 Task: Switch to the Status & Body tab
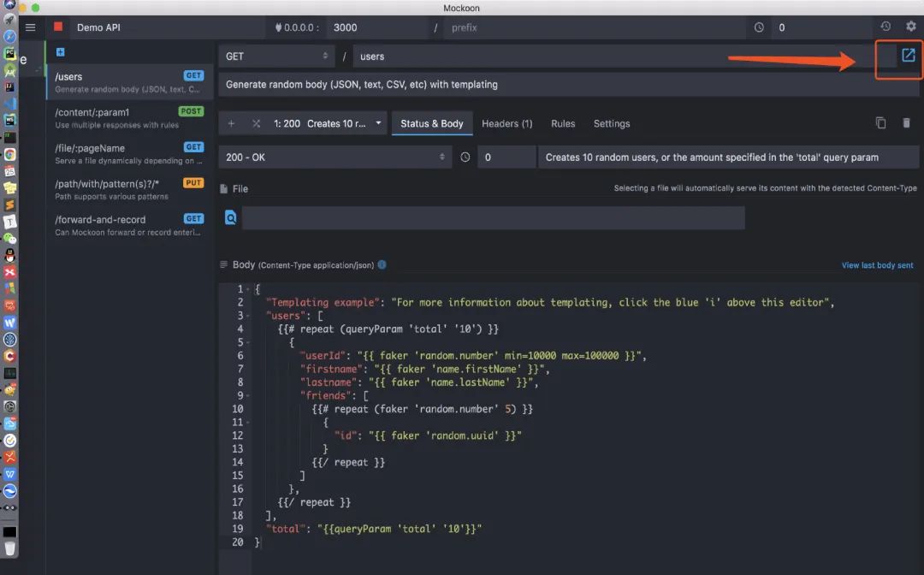point(432,124)
